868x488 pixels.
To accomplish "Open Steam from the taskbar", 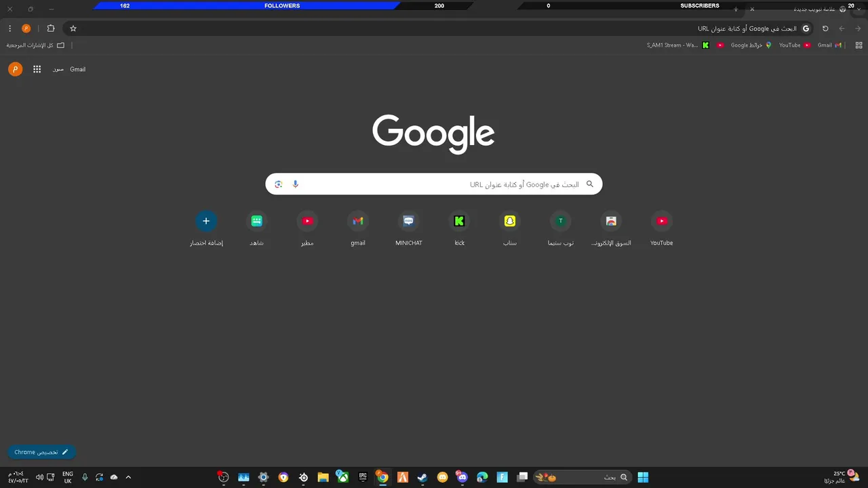I will coord(422,477).
